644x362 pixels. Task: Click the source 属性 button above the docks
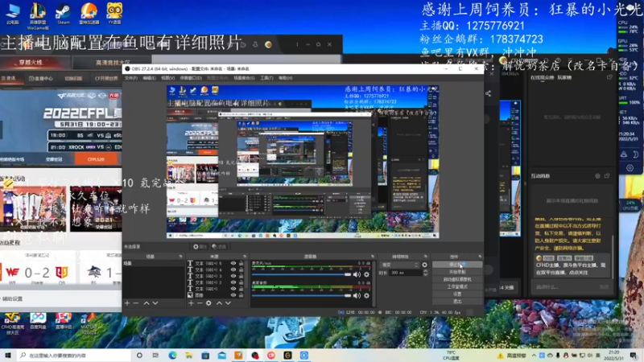[x=200, y=247]
